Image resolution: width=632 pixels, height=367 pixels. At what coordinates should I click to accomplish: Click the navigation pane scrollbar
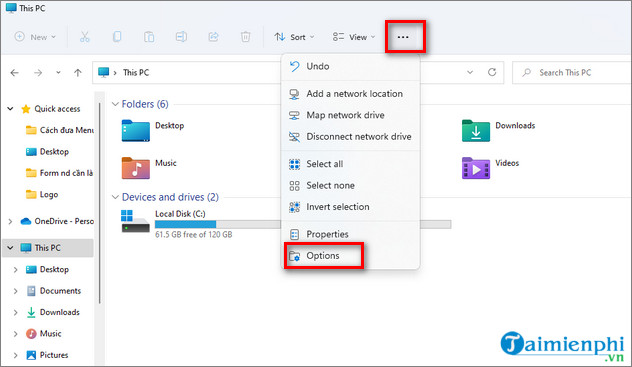[x=100, y=203]
